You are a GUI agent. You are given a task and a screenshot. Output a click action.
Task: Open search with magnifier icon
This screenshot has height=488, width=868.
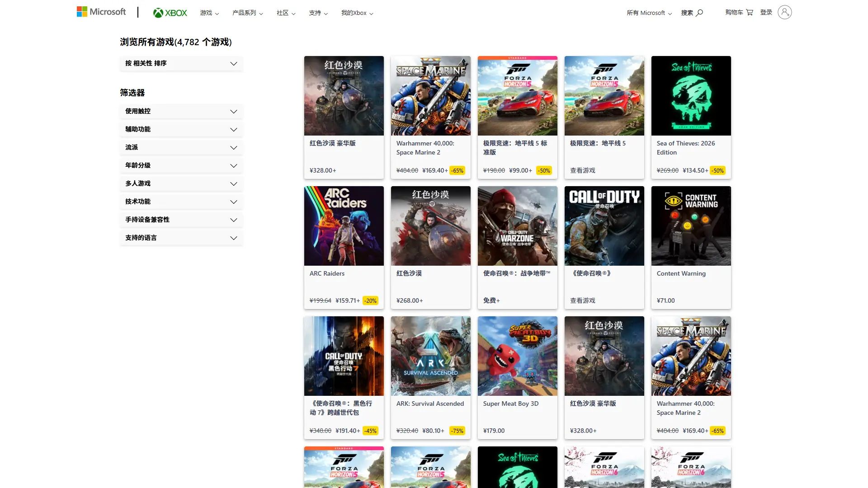click(x=699, y=13)
